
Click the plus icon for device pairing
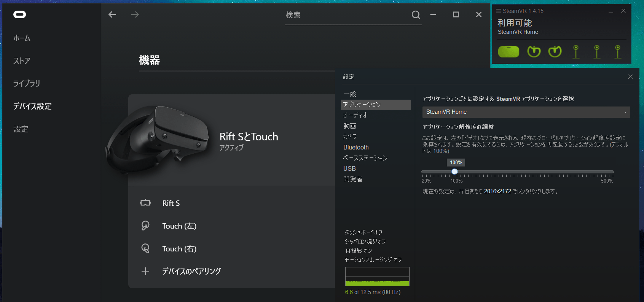point(145,271)
